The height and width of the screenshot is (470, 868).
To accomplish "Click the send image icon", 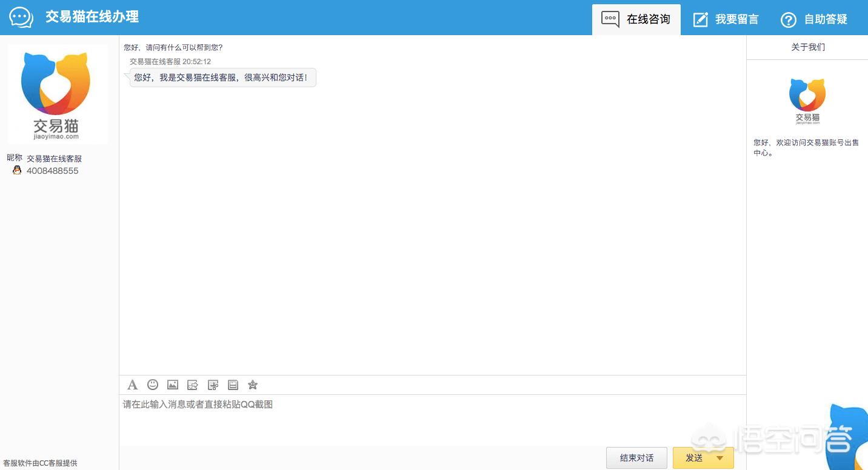I will pyautogui.click(x=173, y=385).
